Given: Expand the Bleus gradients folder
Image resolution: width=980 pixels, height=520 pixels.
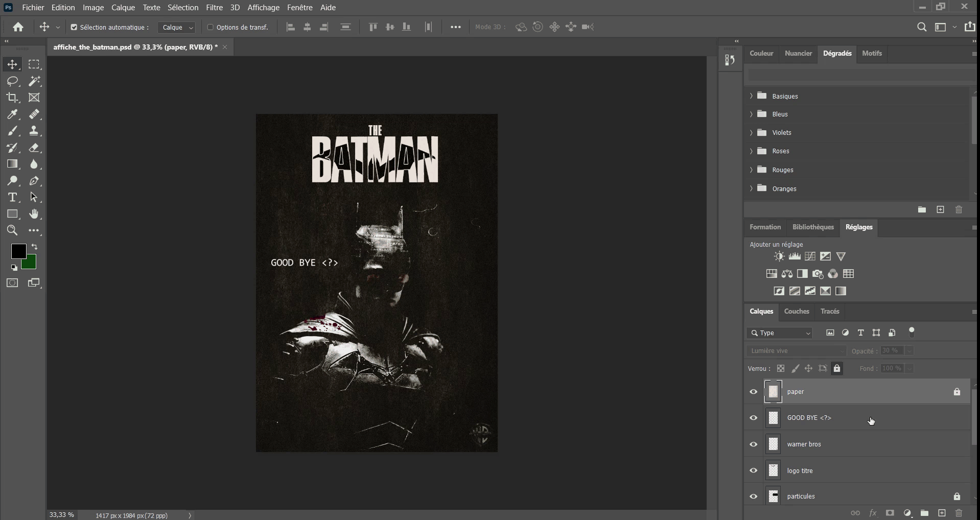Looking at the screenshot, I should (751, 114).
